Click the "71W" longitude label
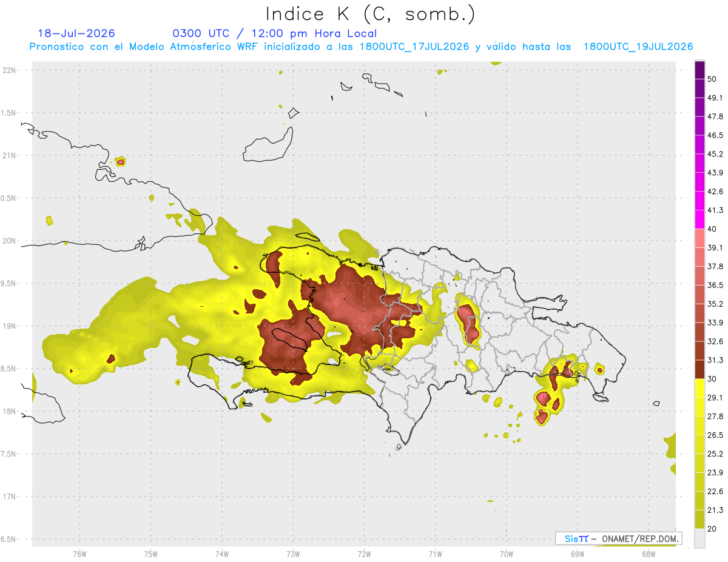Screen dimensions: 728x562 coord(435,554)
